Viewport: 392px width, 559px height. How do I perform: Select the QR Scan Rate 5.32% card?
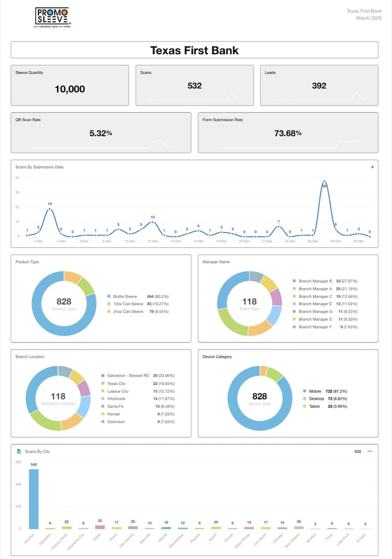(x=101, y=133)
